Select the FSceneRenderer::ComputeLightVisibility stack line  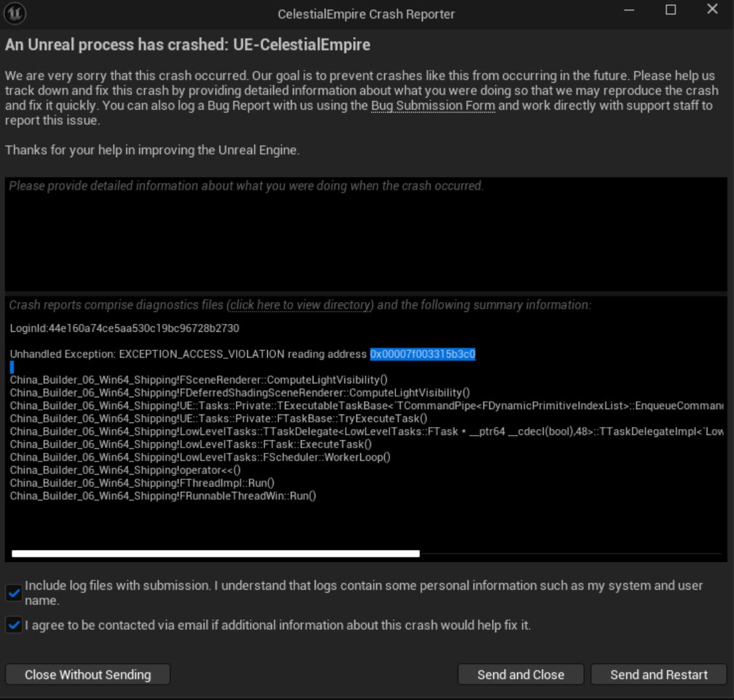(x=198, y=379)
